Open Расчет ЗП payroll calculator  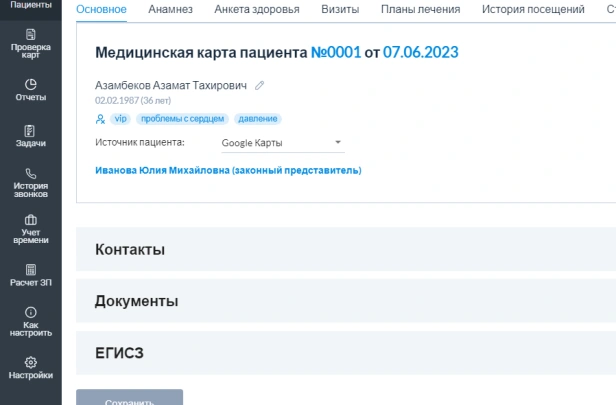click(x=30, y=275)
